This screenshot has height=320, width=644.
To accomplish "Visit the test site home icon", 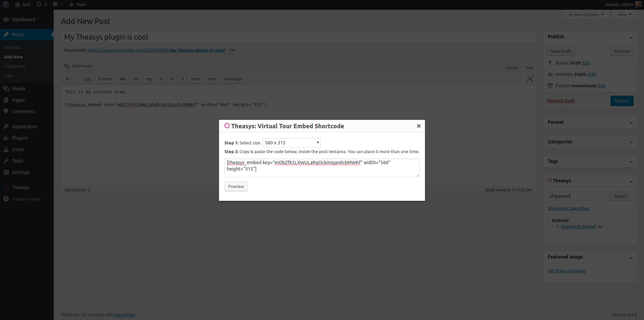I will pyautogui.click(x=17, y=4).
